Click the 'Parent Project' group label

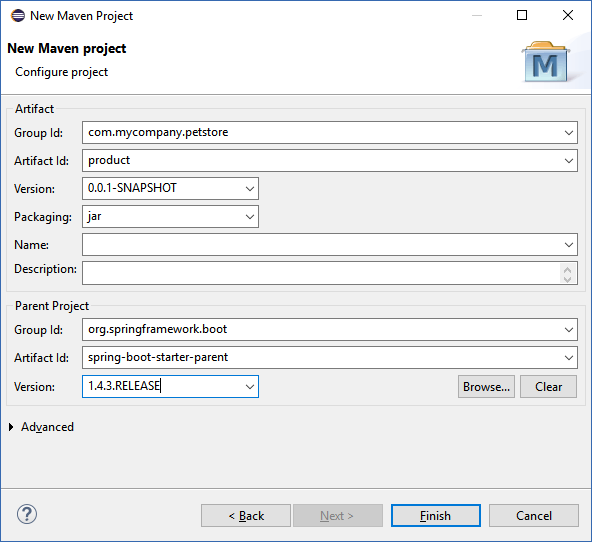coord(52,306)
